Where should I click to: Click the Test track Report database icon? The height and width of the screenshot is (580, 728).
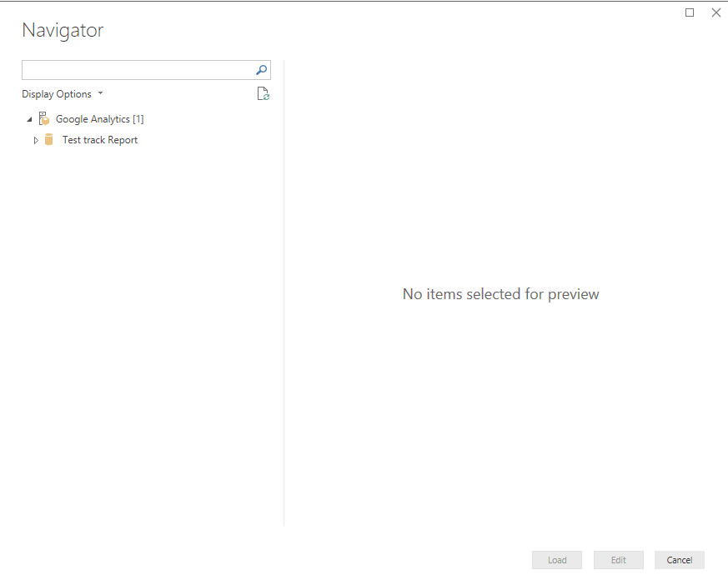click(48, 140)
